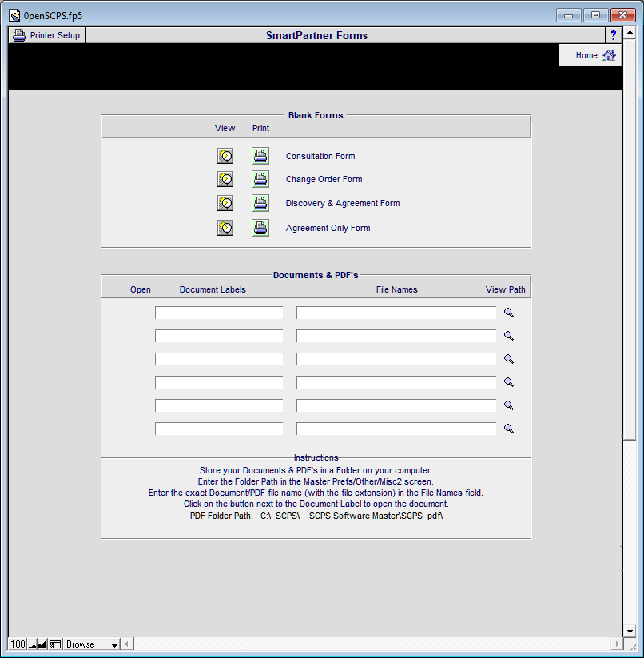
Task: Click the fourth File Names field
Action: [x=396, y=382]
